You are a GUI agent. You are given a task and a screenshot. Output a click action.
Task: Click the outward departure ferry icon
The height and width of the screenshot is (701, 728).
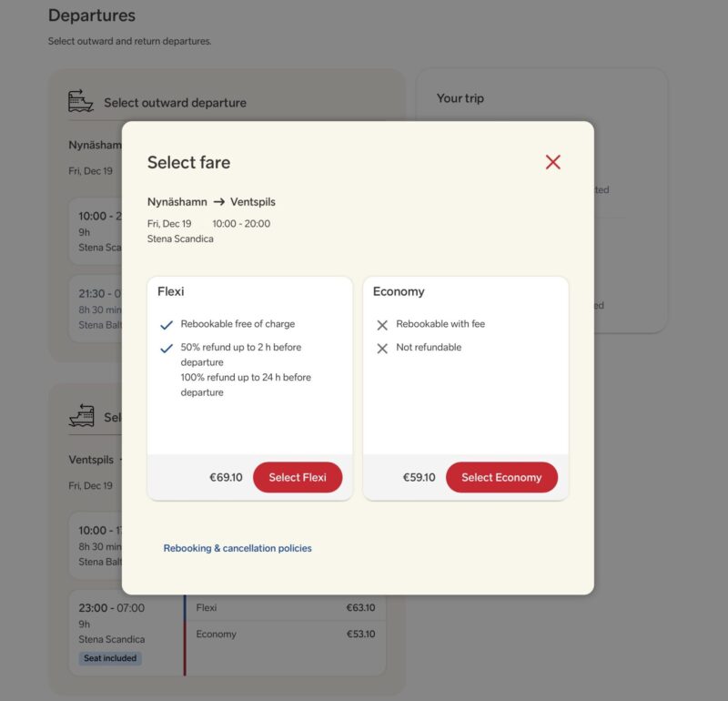[81, 101]
